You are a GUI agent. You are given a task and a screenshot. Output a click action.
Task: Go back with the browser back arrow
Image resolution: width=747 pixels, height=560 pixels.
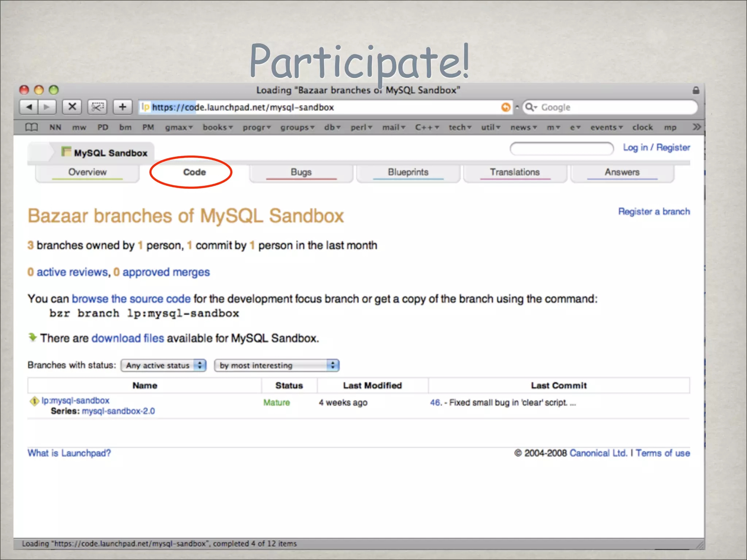[x=29, y=107]
